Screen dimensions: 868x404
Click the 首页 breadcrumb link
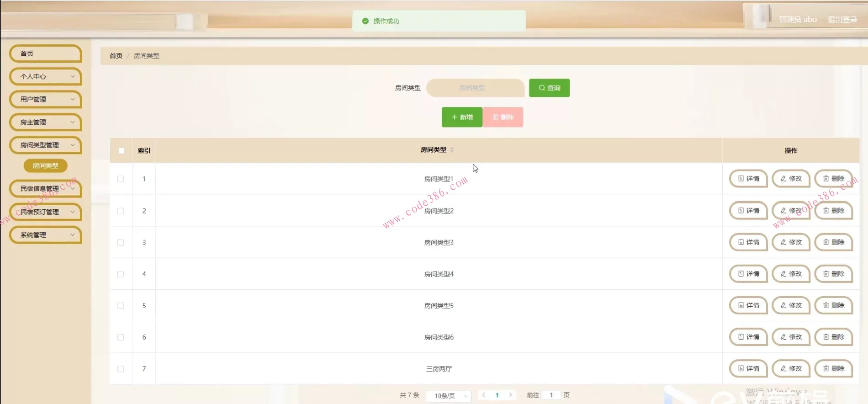coord(116,56)
